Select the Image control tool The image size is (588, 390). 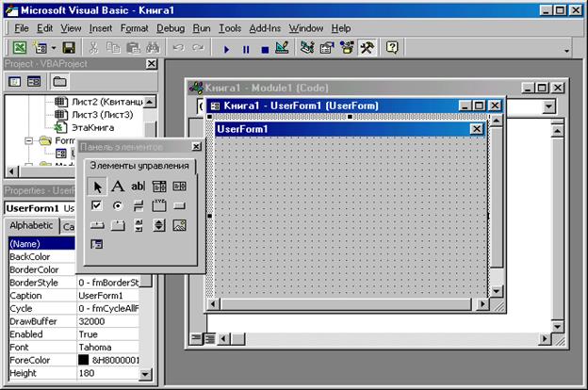point(179,225)
